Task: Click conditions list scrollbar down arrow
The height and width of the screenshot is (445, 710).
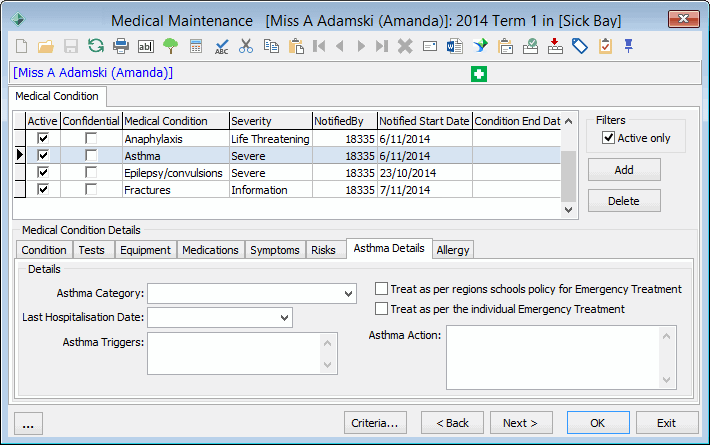Action: pyautogui.click(x=569, y=210)
